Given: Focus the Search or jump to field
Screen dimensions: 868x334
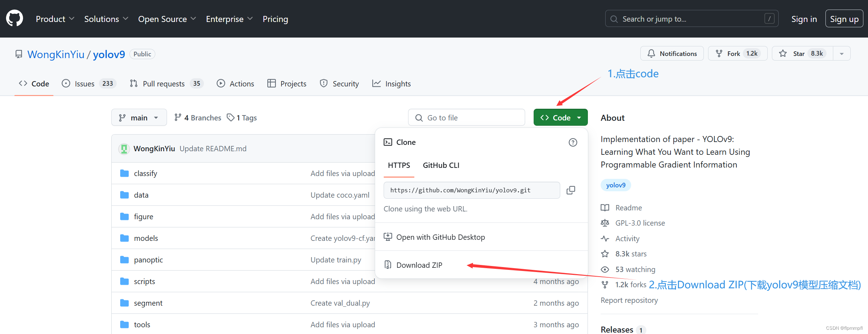Looking at the screenshot, I should (691, 19).
